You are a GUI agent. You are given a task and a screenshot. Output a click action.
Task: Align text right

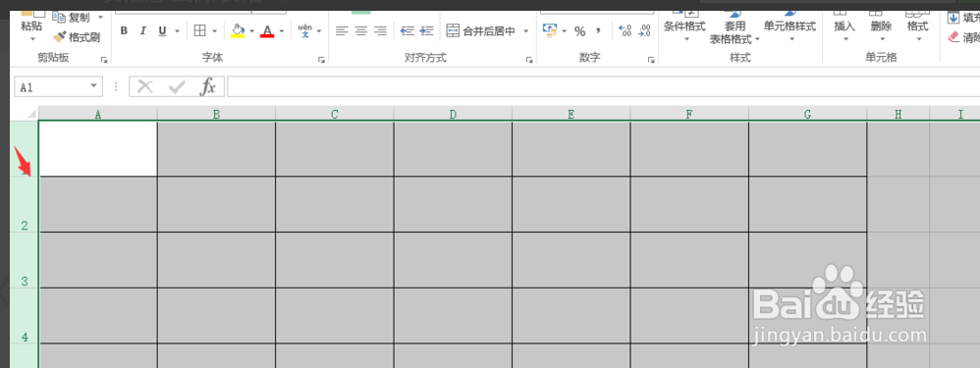click(x=380, y=30)
